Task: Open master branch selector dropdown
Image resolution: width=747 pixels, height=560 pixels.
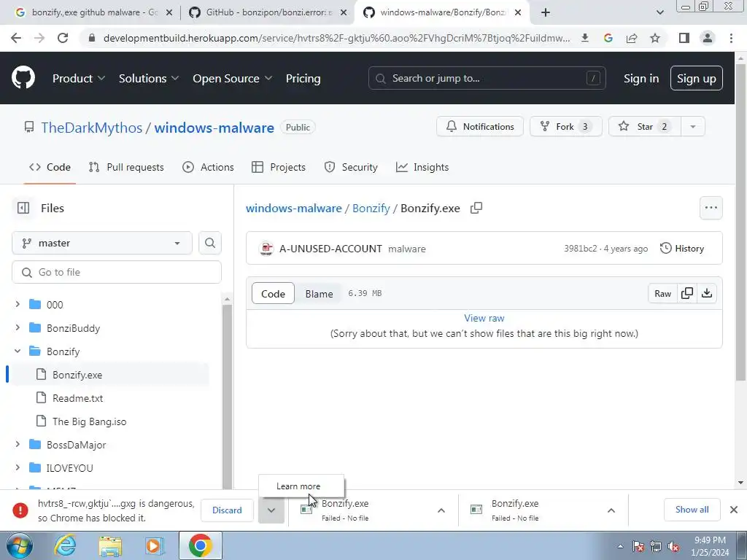Action: [102, 243]
